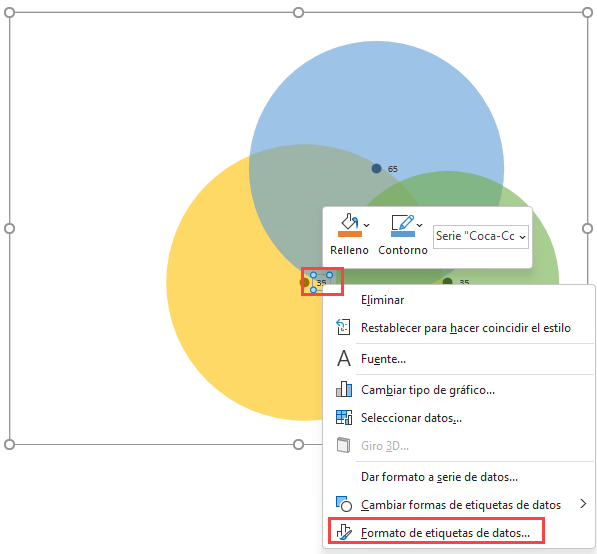
Task: Open the Relleno color dropdown arrow
Action: [x=366, y=225]
